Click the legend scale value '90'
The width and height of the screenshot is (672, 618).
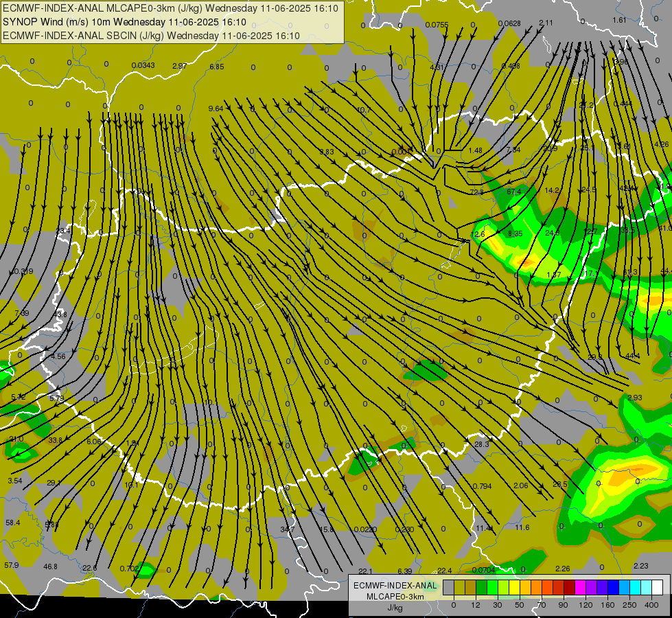[x=563, y=605]
